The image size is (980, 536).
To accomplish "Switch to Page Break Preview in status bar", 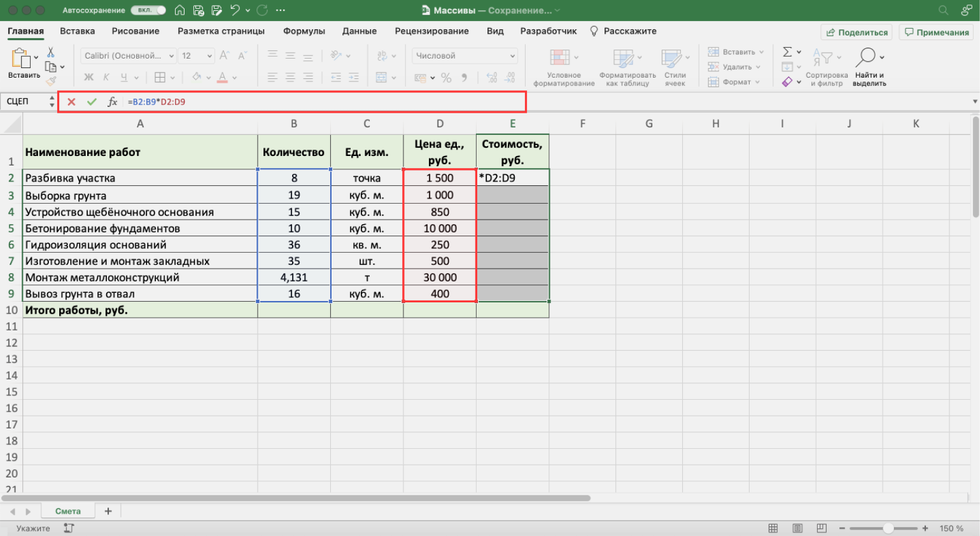I will [822, 528].
